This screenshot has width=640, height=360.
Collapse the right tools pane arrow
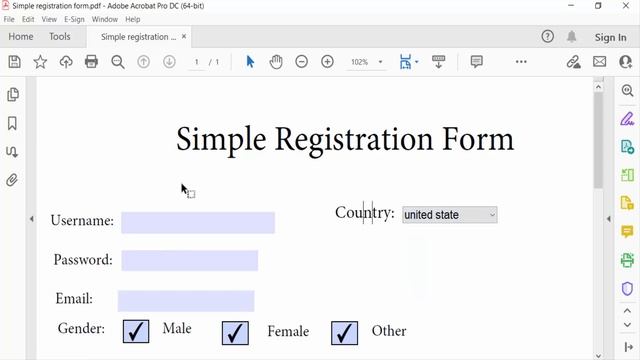pyautogui.click(x=609, y=219)
